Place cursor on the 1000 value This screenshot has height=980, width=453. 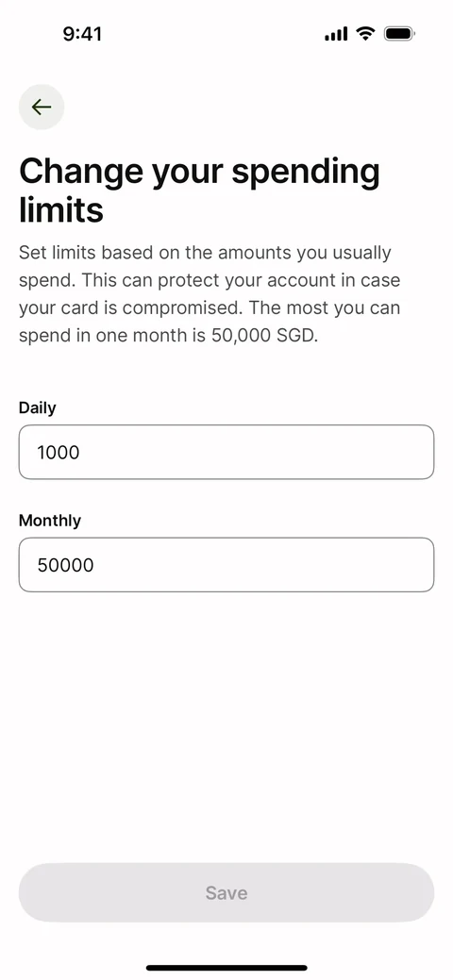[59, 453]
